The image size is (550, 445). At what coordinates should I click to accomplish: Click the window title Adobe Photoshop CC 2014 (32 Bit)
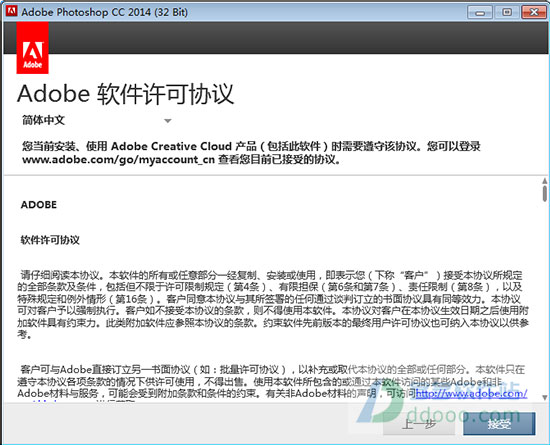tap(105, 12)
